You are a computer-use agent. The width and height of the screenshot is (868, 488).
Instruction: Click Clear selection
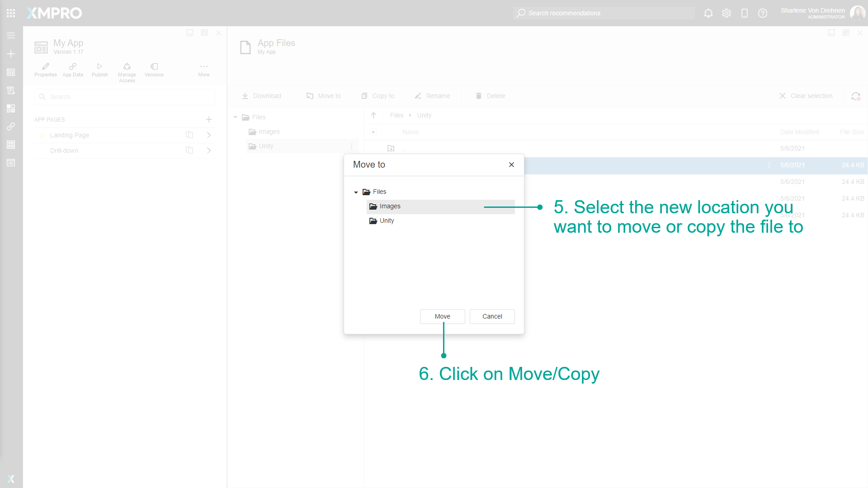(807, 96)
